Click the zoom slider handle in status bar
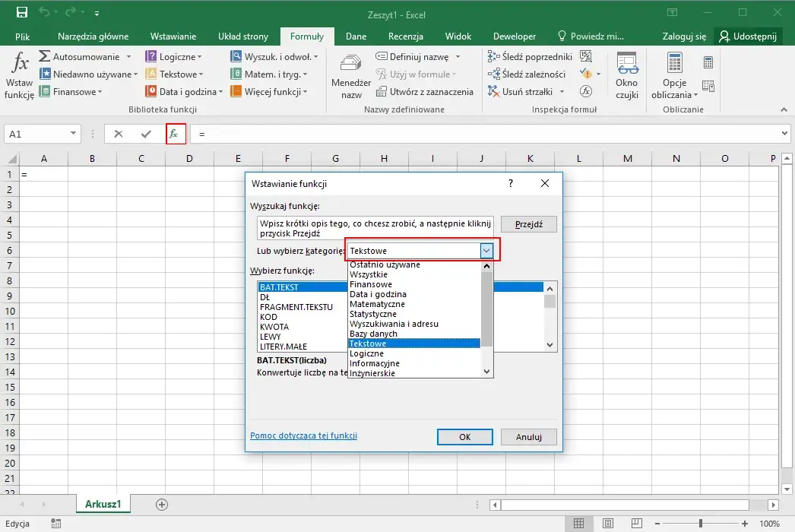Screen dimensions: 795x532 point(700,523)
